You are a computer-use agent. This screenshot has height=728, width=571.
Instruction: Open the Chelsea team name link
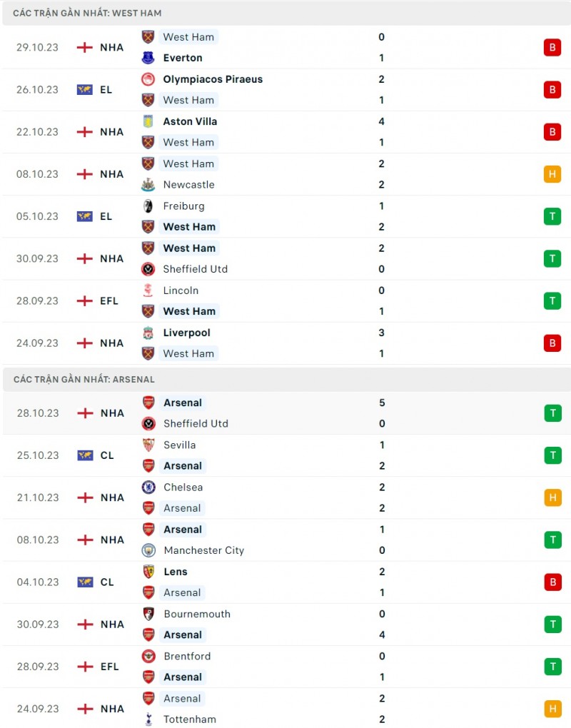coord(183,487)
